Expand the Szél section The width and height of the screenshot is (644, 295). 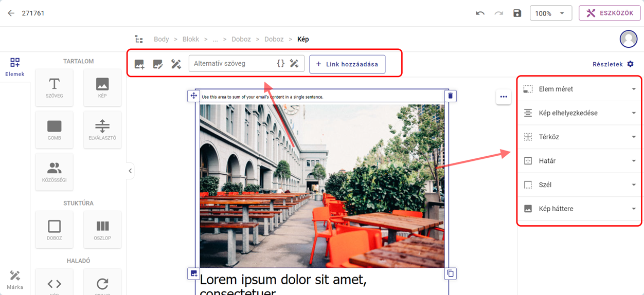579,185
